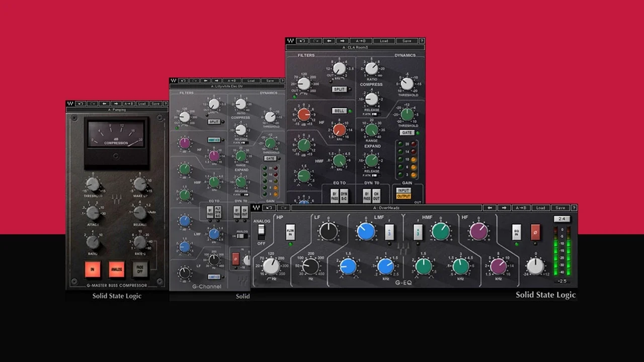
Task: Toggle the ANALOG button on G-Master Buss Compressor
Action: (117, 269)
